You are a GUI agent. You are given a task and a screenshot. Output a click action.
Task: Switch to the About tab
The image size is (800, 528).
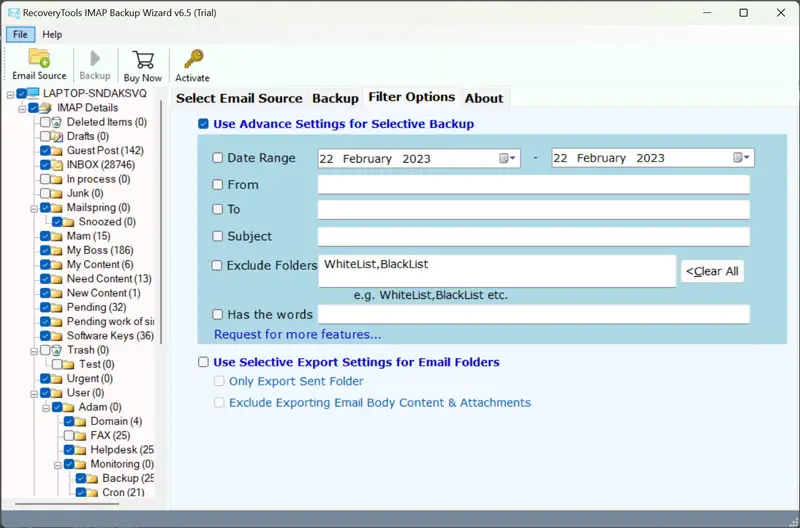(484, 98)
